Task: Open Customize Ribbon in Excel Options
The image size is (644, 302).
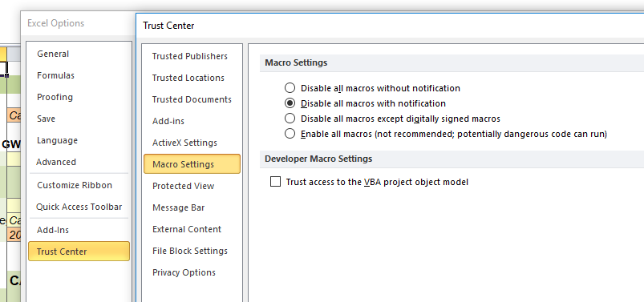Action: 75,185
